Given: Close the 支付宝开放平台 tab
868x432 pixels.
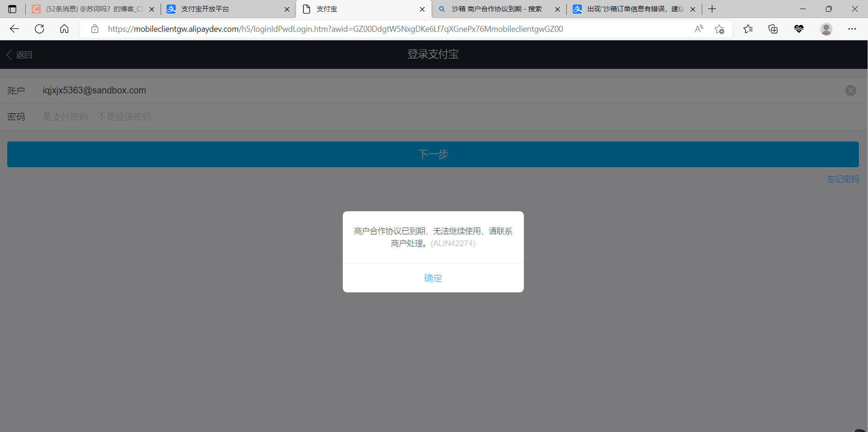Looking at the screenshot, I should pyautogui.click(x=287, y=9).
